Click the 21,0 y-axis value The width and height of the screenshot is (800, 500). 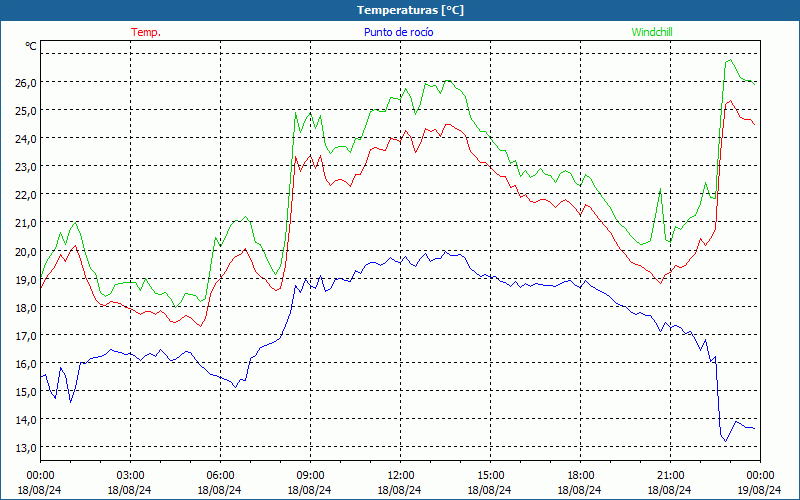[26, 222]
